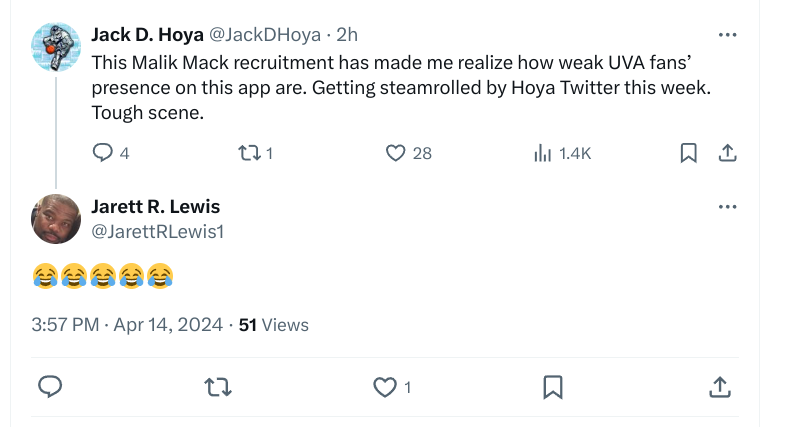Screen dimensions: 790x427
Task: Bookmark Jarett R. Lewis's reply
Action: 552,387
